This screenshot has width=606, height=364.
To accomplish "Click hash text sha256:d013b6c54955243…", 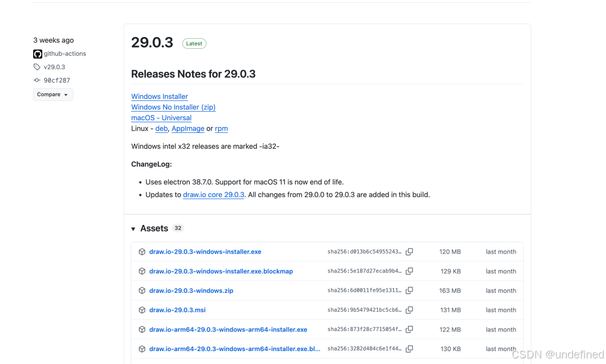I will click(365, 252).
